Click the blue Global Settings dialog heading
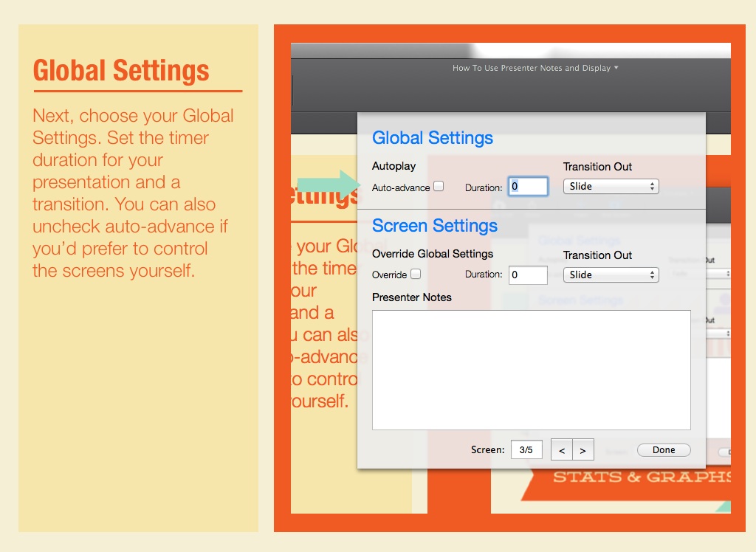The image size is (756, 552). 433,138
